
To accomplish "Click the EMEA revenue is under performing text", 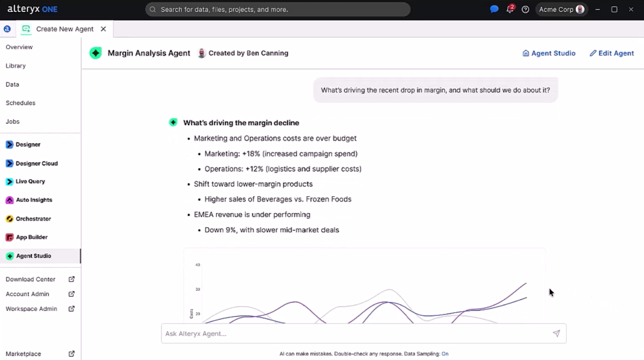I will coord(252,215).
